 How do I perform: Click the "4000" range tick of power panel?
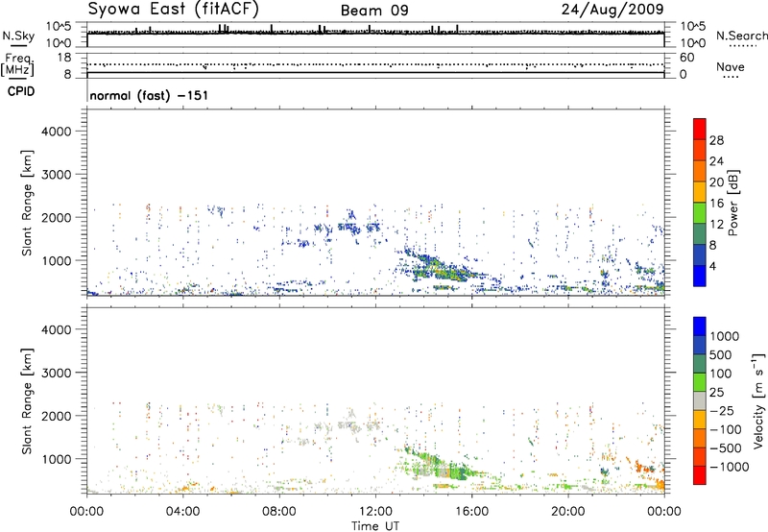click(x=57, y=132)
